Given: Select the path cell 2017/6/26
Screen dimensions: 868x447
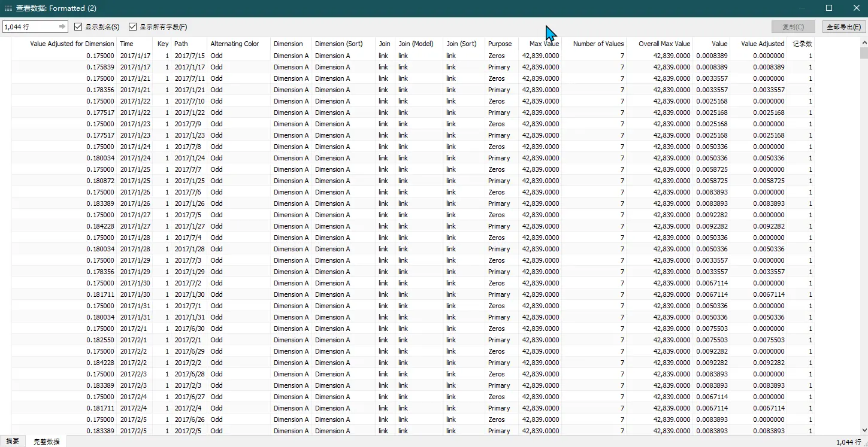Looking at the screenshot, I should click(189, 419).
